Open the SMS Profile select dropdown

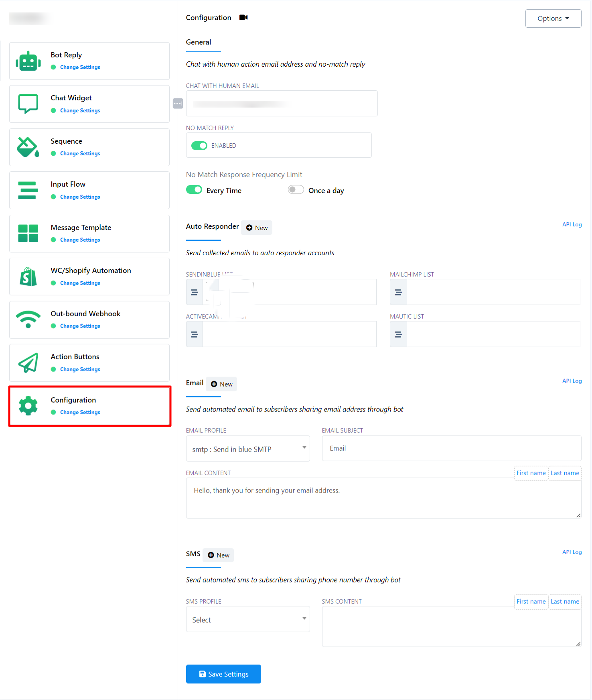pos(248,619)
